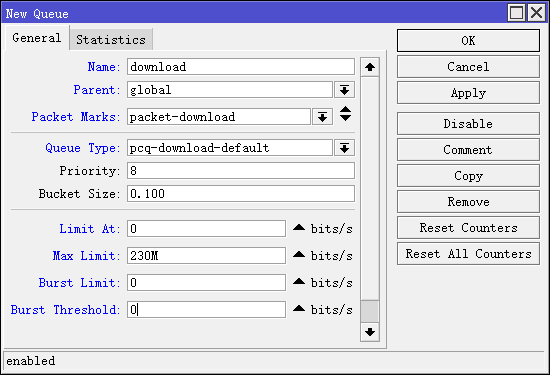
Task: Click the Priority input field
Action: 241,171
